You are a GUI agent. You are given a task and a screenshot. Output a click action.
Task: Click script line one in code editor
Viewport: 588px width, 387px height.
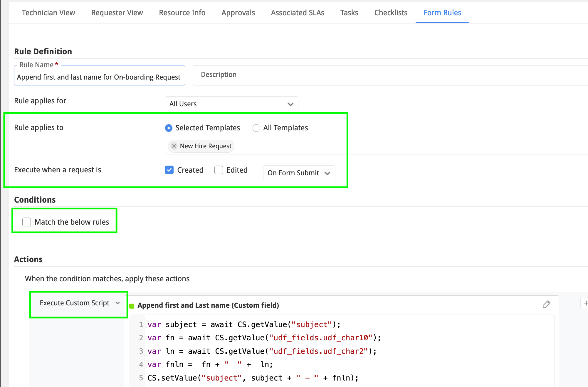(x=244, y=324)
